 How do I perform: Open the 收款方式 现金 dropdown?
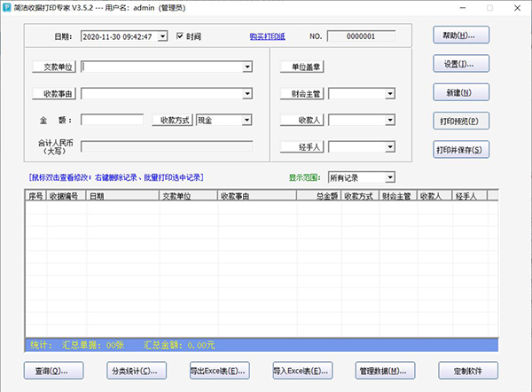[x=246, y=120]
